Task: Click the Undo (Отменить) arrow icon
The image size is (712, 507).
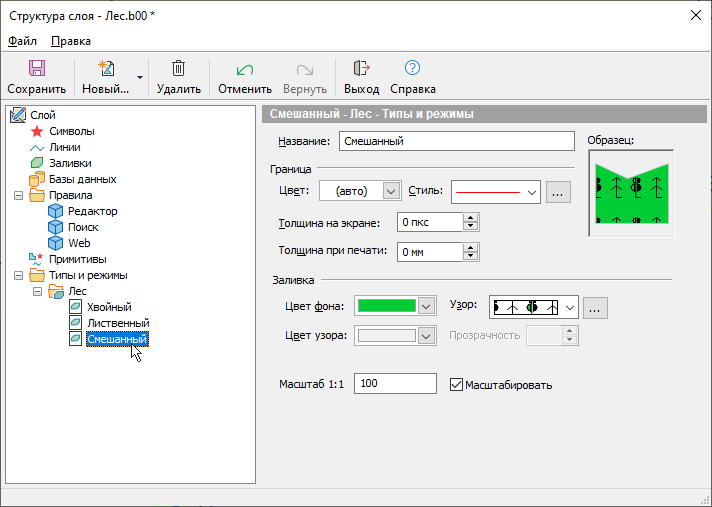Action: click(244, 69)
